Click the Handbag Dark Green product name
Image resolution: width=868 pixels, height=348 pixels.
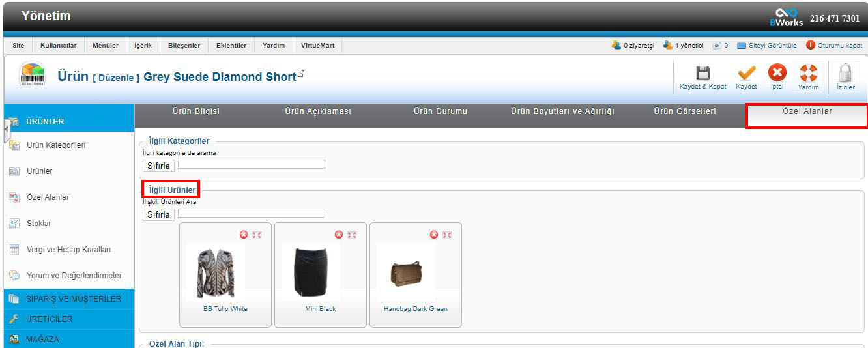(x=416, y=309)
